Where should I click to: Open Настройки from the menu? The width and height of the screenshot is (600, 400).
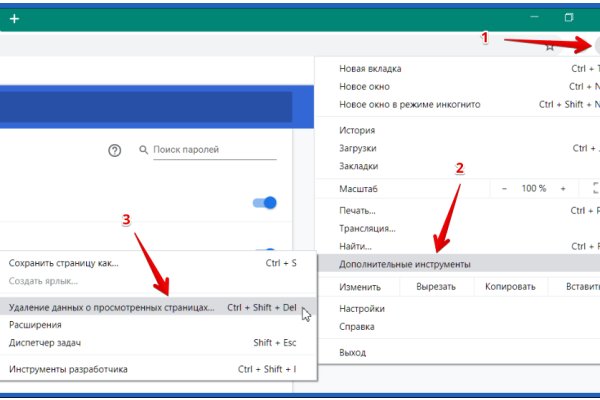coord(362,309)
